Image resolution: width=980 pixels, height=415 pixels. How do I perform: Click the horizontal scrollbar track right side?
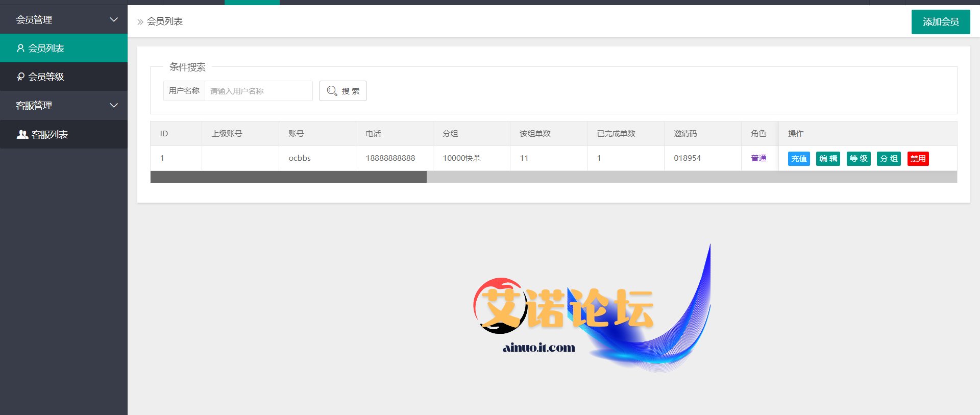[692, 177]
